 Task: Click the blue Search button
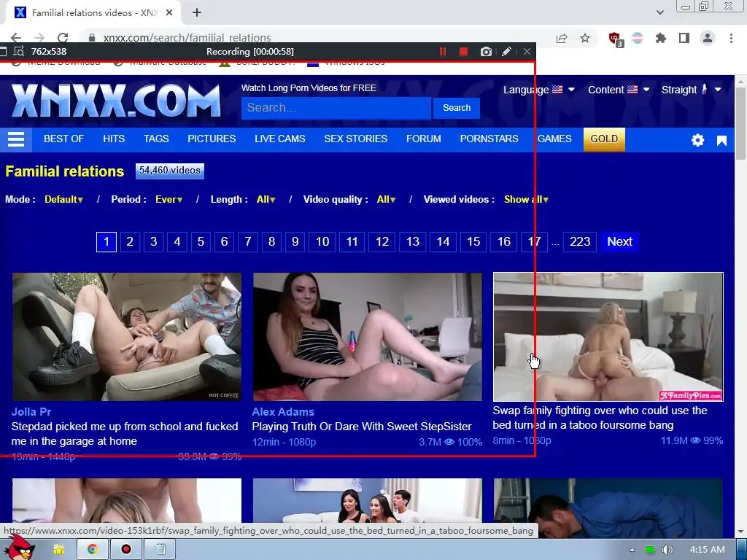457,108
